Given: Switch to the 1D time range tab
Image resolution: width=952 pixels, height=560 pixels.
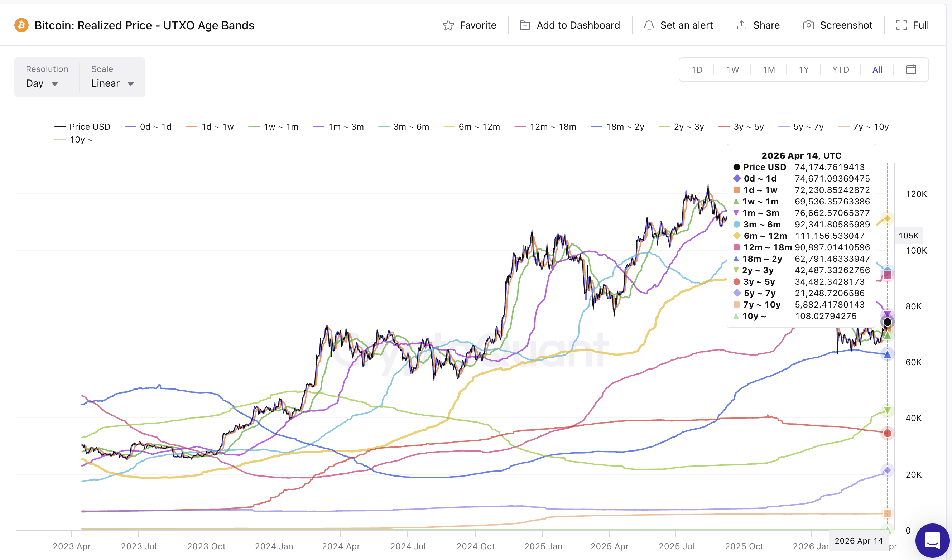Looking at the screenshot, I should coord(697,69).
